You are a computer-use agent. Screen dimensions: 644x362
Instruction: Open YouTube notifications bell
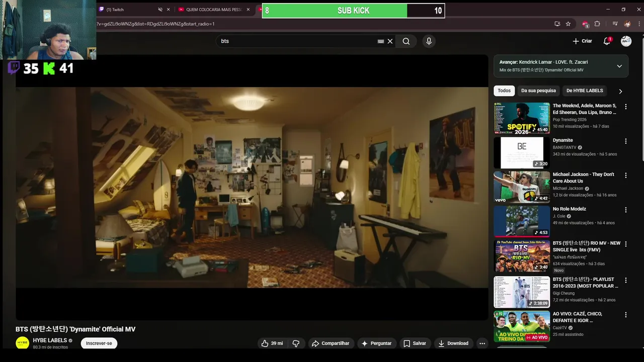pos(607,41)
